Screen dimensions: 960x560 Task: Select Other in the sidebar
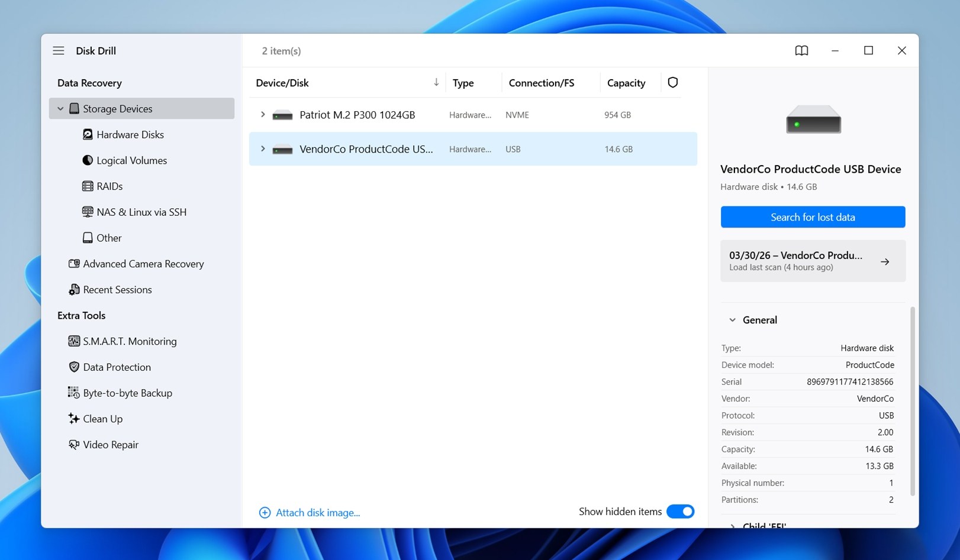point(109,238)
